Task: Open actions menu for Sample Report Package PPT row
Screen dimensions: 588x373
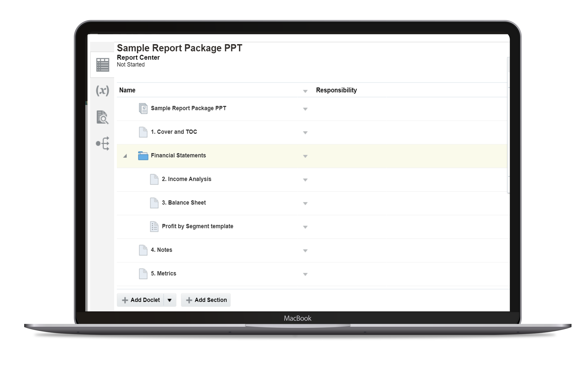Action: click(305, 109)
